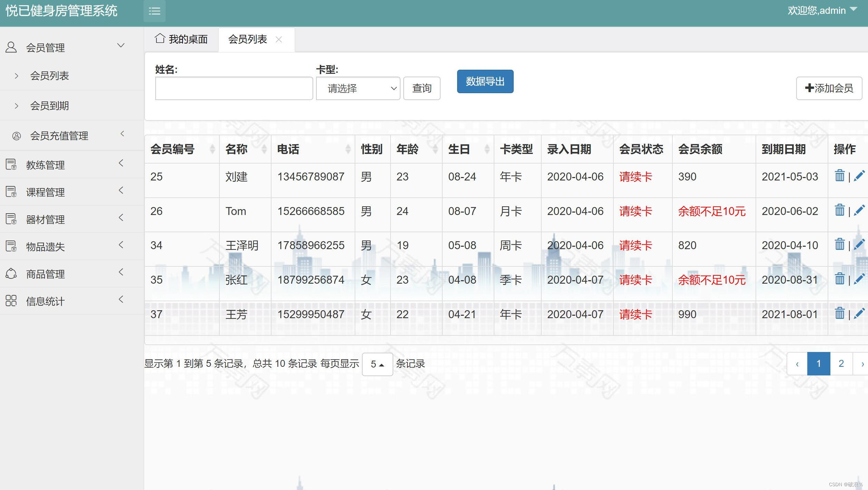Switch to the 我的桌面 tab

pyautogui.click(x=181, y=39)
